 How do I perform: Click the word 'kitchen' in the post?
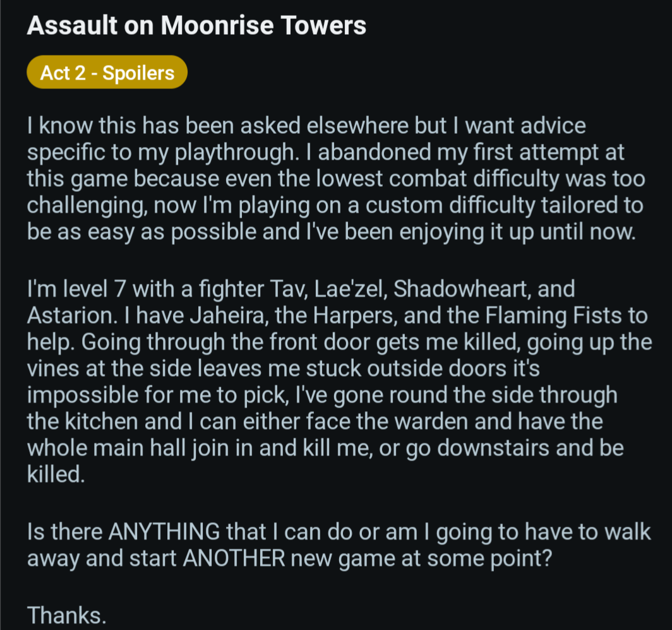click(102, 422)
